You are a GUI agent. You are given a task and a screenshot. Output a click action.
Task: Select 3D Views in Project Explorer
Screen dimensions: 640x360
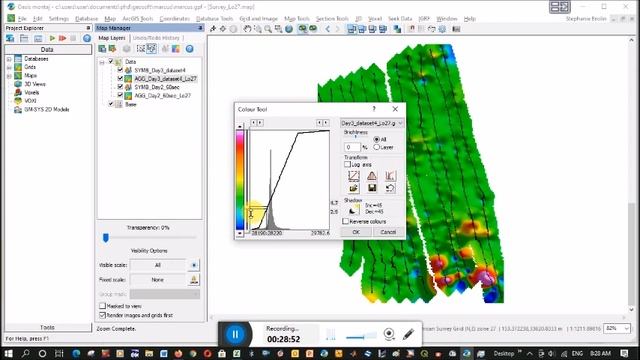35,84
